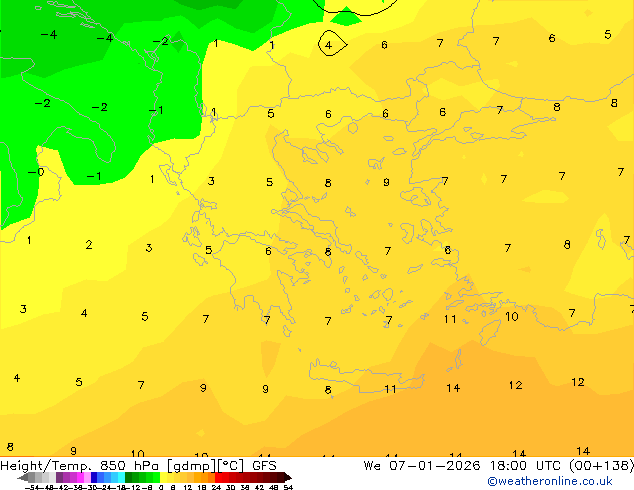Click the "(00+138)" forecast offset
634x490 pixels.
pyautogui.click(x=601, y=466)
